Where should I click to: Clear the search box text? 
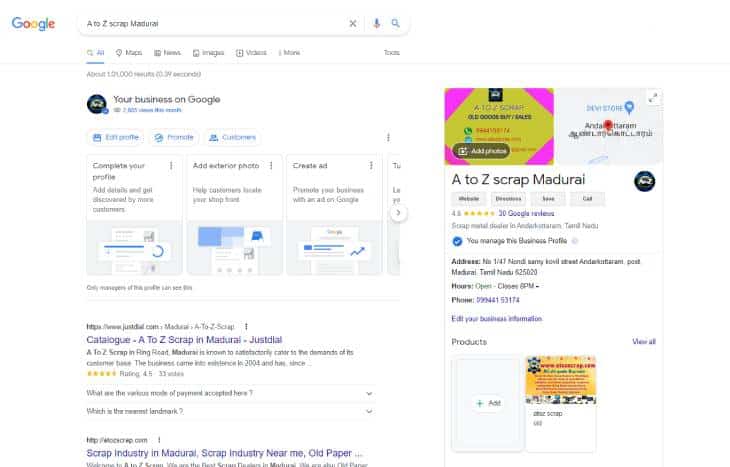pyautogui.click(x=353, y=23)
